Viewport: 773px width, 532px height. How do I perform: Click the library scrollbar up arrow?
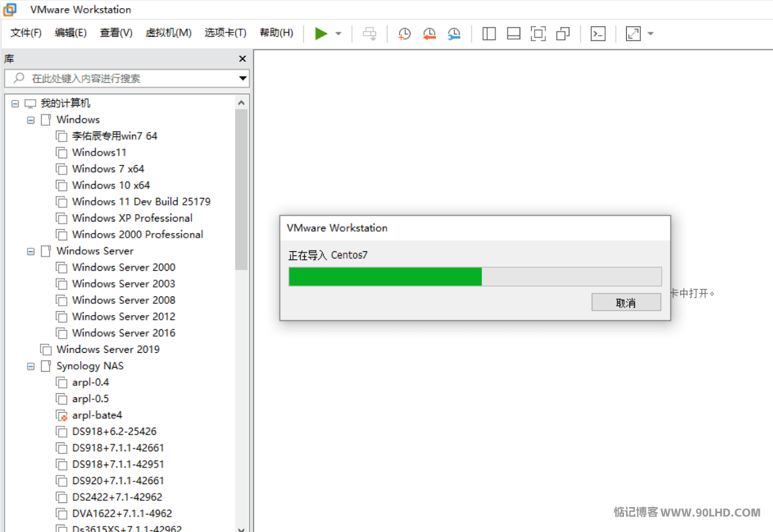[241, 102]
